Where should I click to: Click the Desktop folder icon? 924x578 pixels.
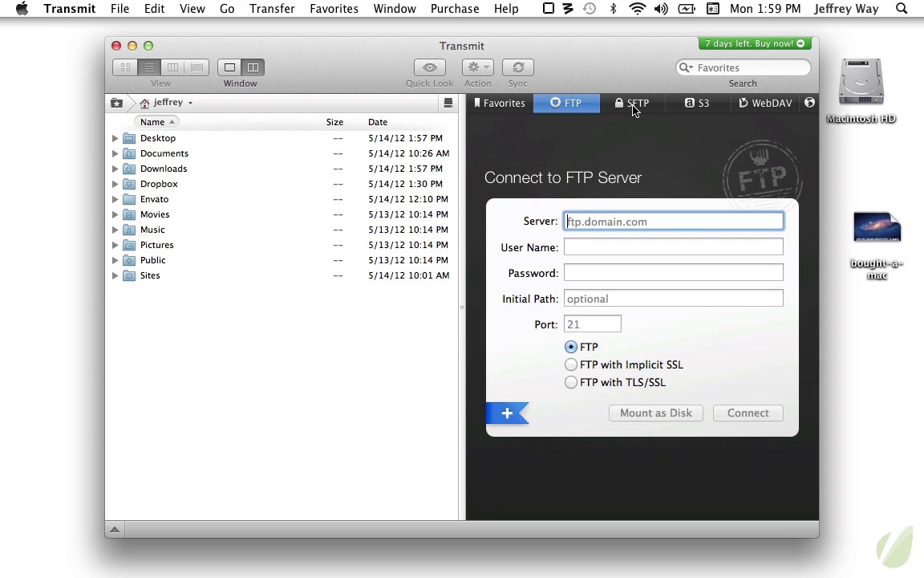tap(129, 138)
